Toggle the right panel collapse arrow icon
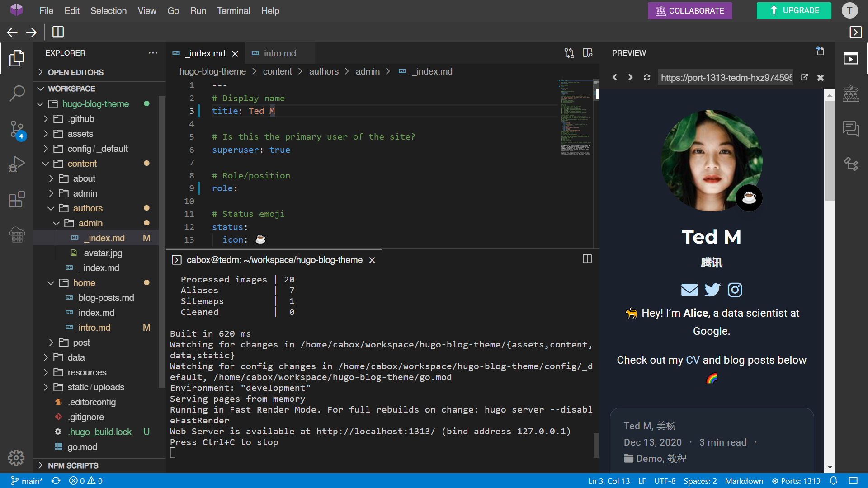This screenshot has width=868, height=488. [x=855, y=32]
